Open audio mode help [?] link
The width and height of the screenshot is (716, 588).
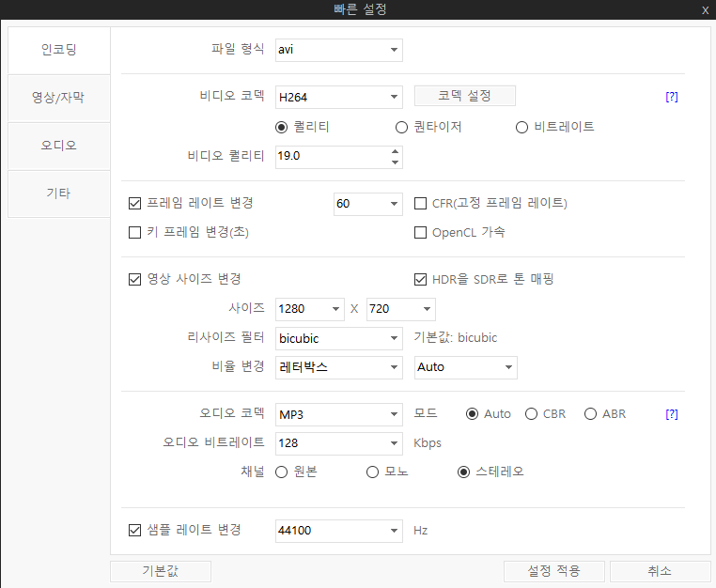point(672,414)
